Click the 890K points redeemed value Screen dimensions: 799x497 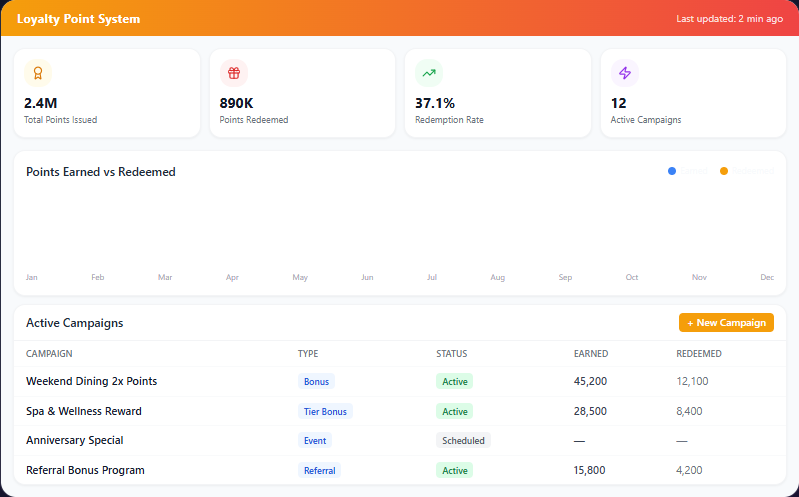point(236,103)
